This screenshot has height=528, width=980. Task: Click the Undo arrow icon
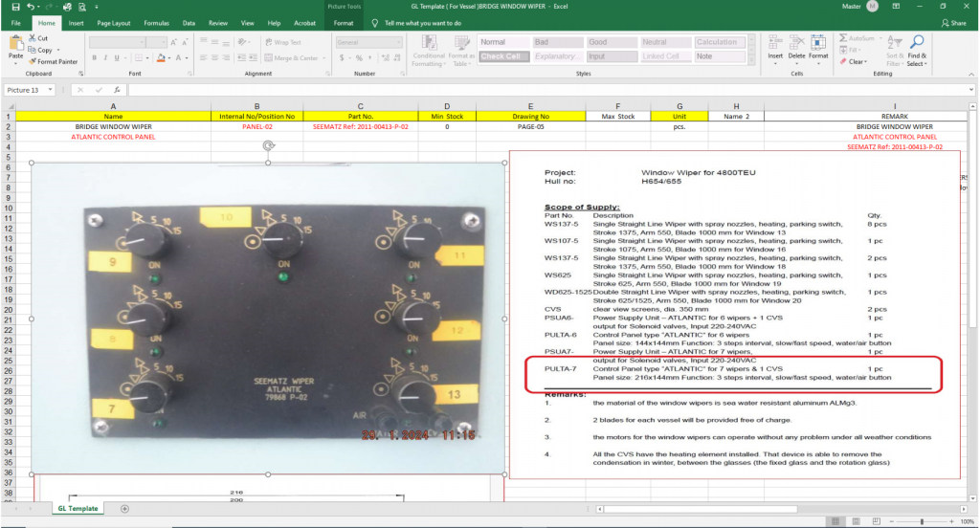(x=30, y=7)
